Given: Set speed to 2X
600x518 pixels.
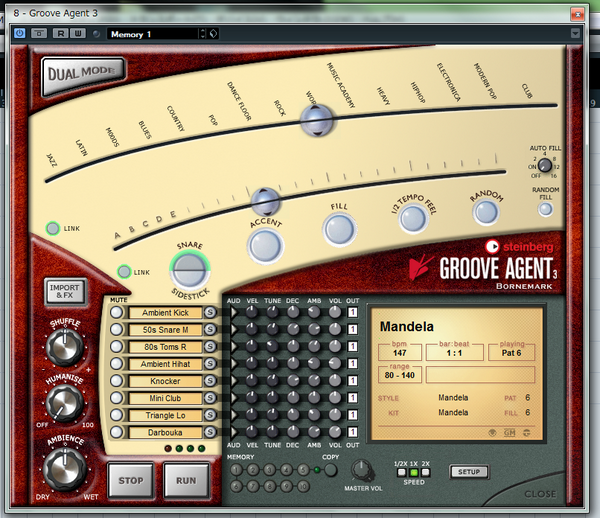Looking at the screenshot, I should [x=426, y=472].
